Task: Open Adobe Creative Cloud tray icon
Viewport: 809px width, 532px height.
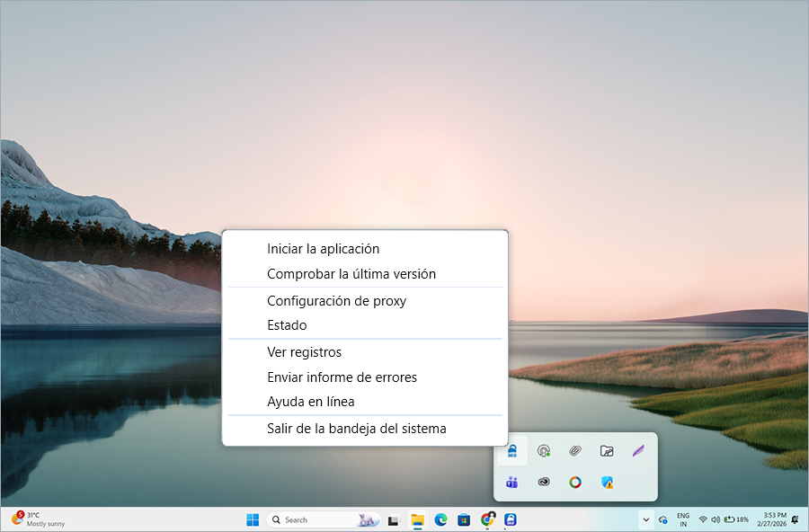Action: (544, 483)
